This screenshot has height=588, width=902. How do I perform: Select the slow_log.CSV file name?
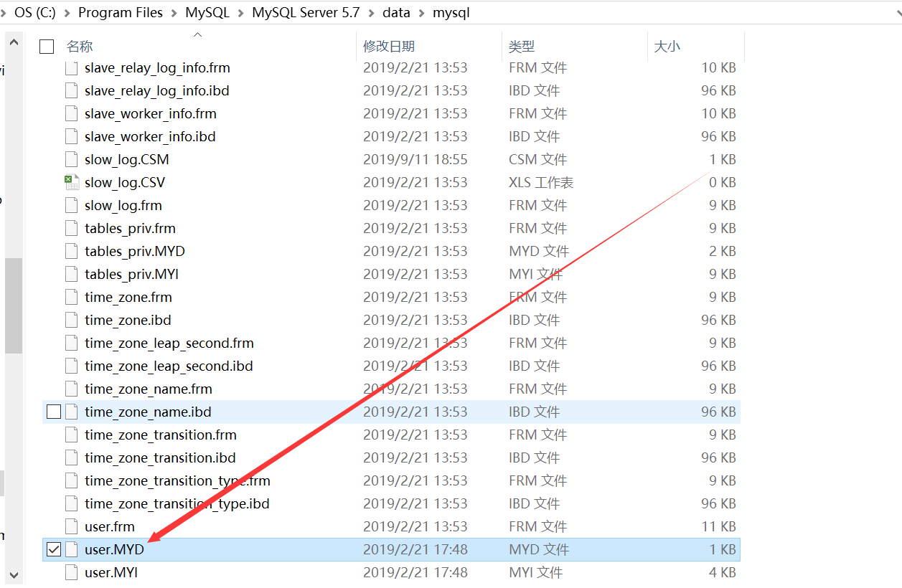125,183
